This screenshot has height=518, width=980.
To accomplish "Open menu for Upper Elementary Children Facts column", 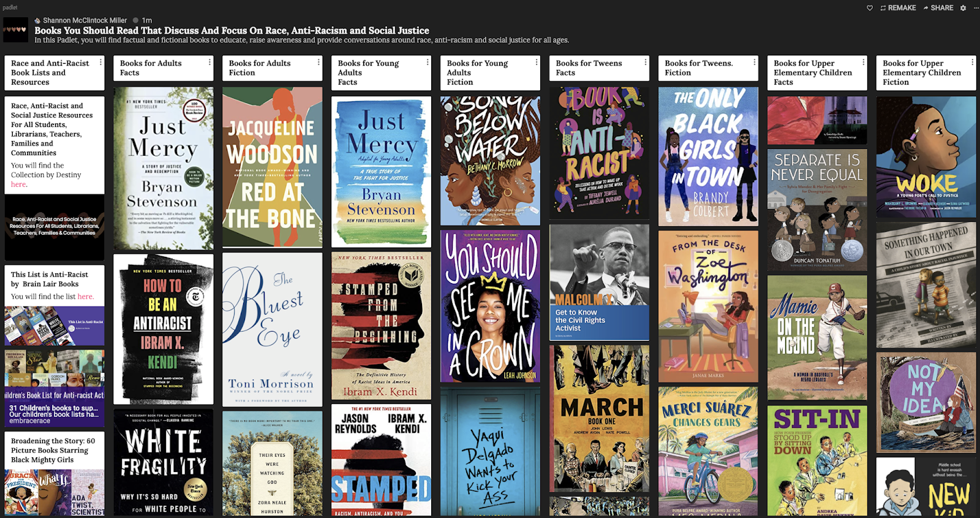I will pos(864,62).
